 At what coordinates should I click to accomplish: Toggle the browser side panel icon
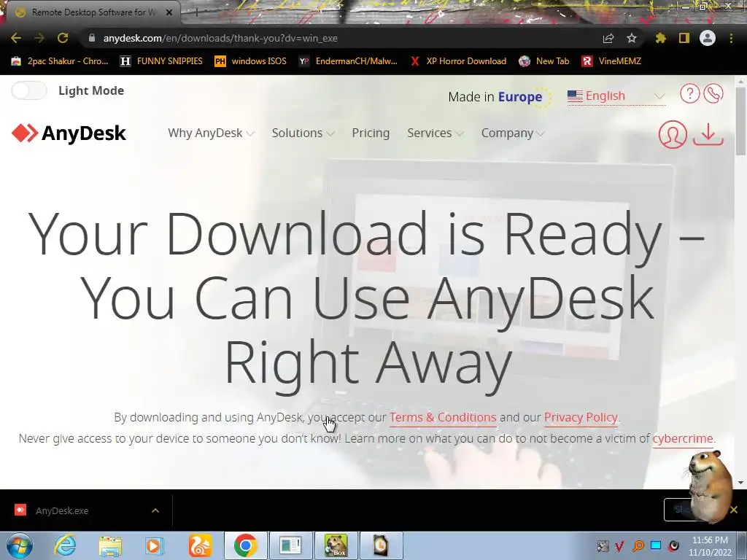(x=684, y=38)
